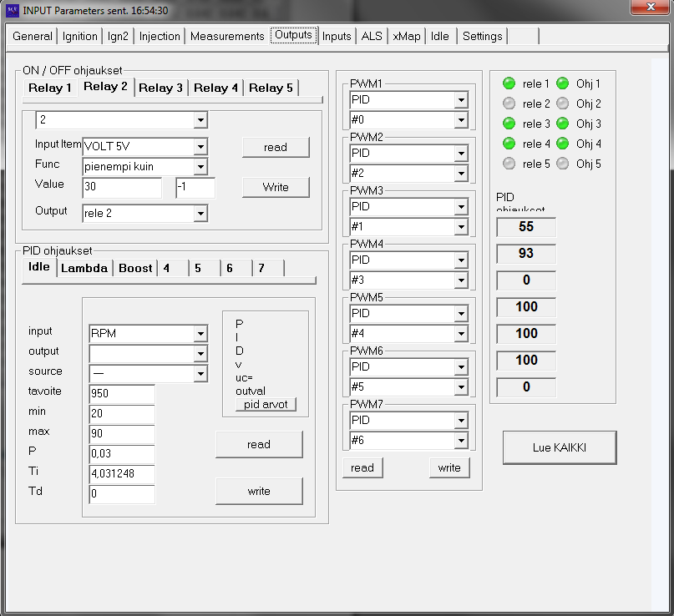This screenshot has width=674, height=616.
Task: Select the Relay 4 tab
Action: coord(215,88)
